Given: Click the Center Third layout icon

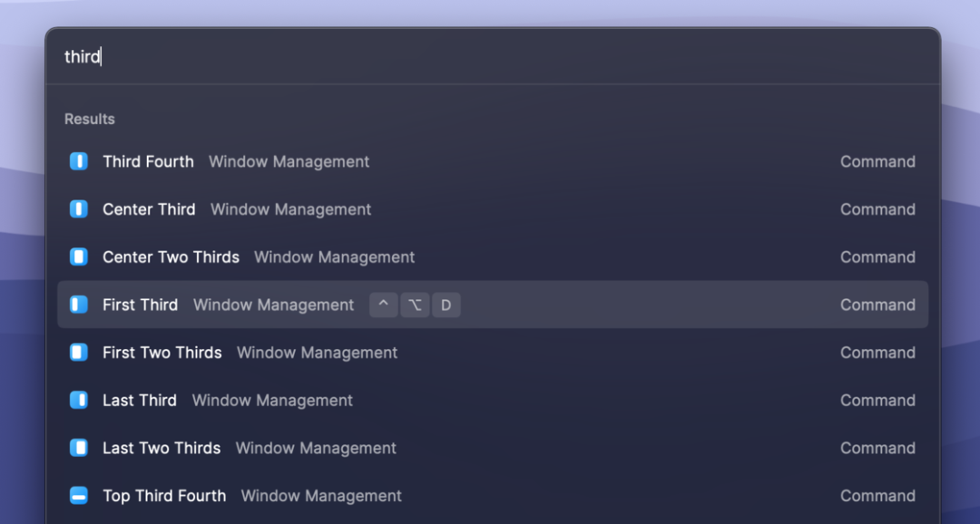Looking at the screenshot, I should click(x=79, y=209).
